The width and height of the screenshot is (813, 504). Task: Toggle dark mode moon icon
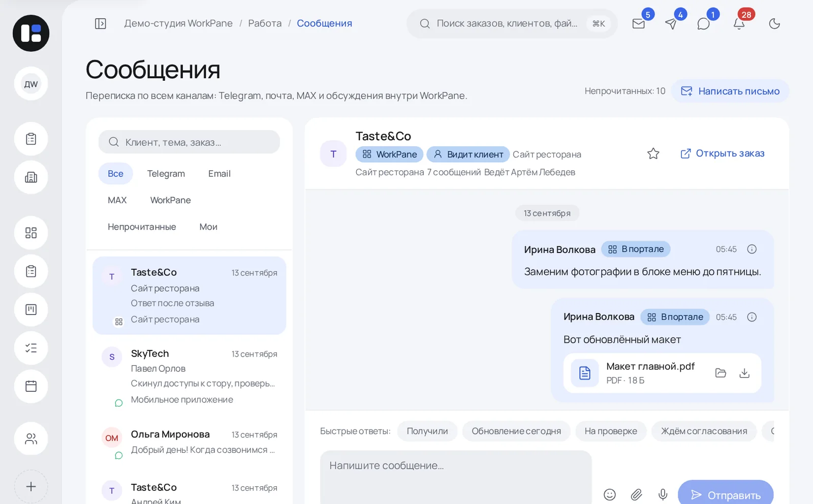tap(774, 23)
